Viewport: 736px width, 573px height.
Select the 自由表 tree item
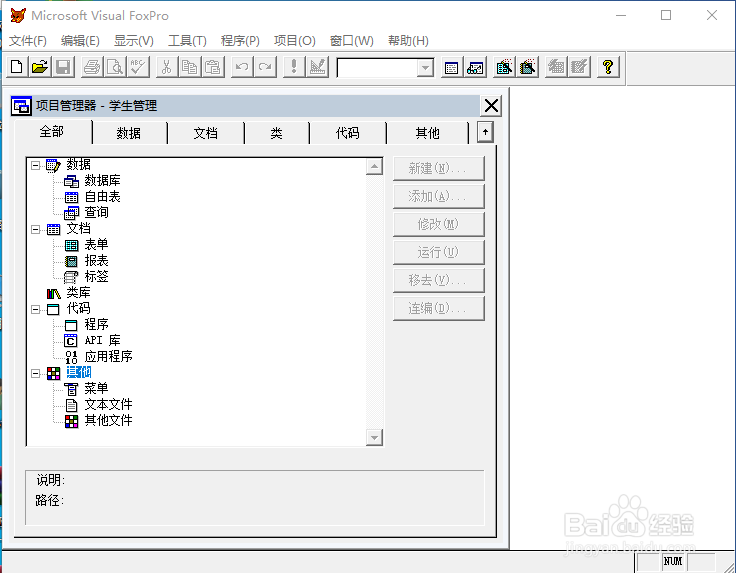(102, 197)
